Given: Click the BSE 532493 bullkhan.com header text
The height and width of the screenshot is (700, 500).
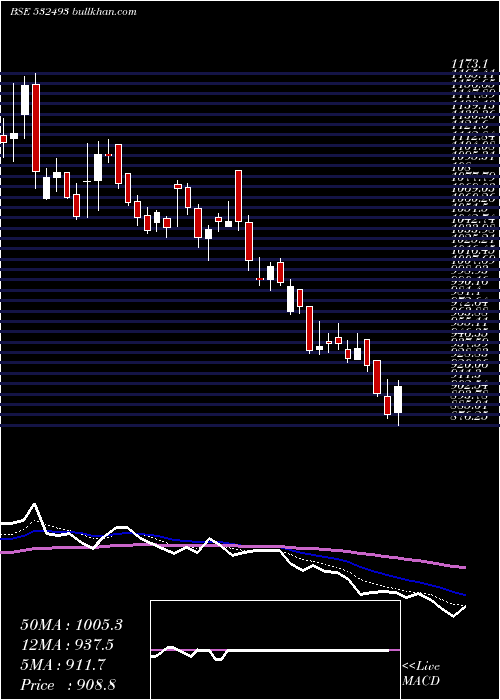Looking at the screenshot, I should coord(74,12).
